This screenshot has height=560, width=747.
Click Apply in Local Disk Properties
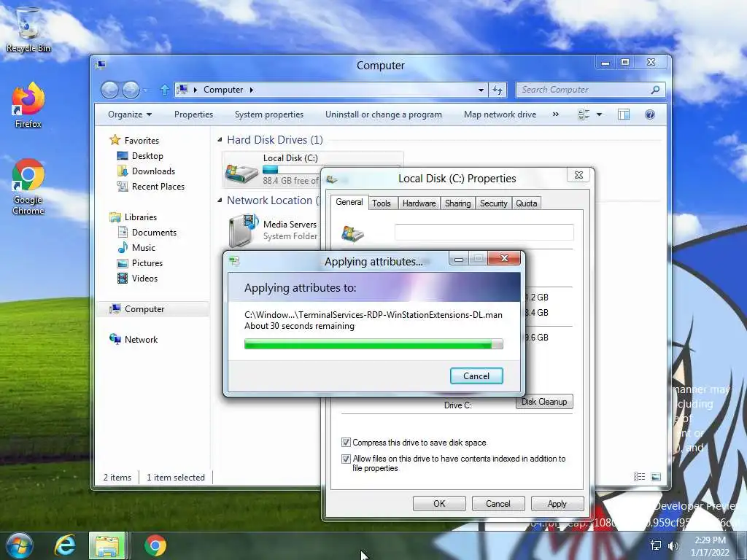point(557,503)
